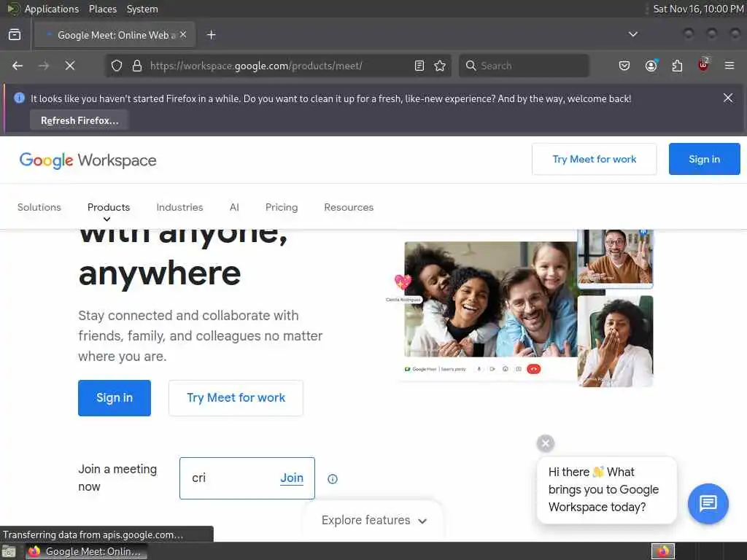Open the System menu in top panel
This screenshot has width=747, height=560.
point(142,9)
